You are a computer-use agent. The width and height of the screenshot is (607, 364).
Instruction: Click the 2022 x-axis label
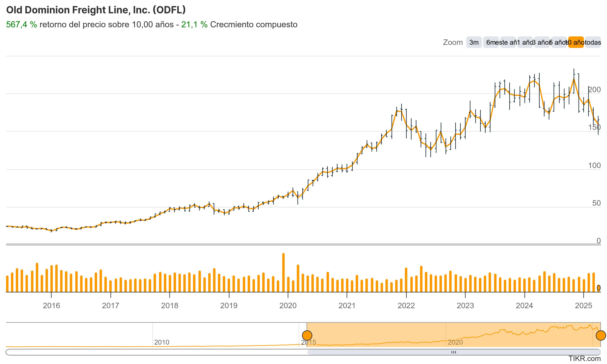(406, 305)
